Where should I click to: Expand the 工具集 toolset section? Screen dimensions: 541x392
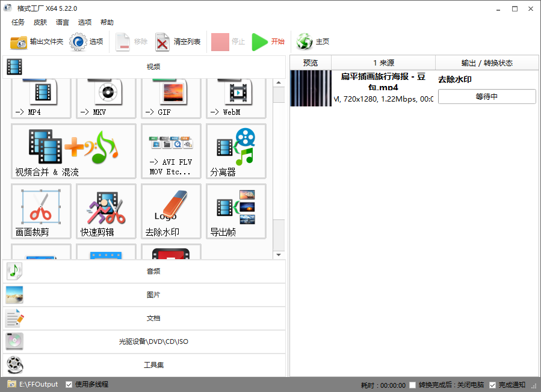pyautogui.click(x=144, y=365)
